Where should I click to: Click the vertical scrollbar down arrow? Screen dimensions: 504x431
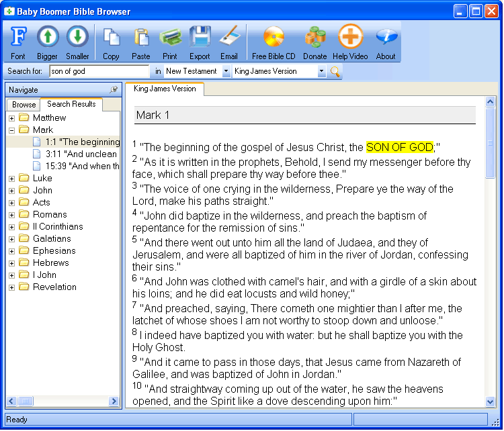pyautogui.click(x=490, y=401)
